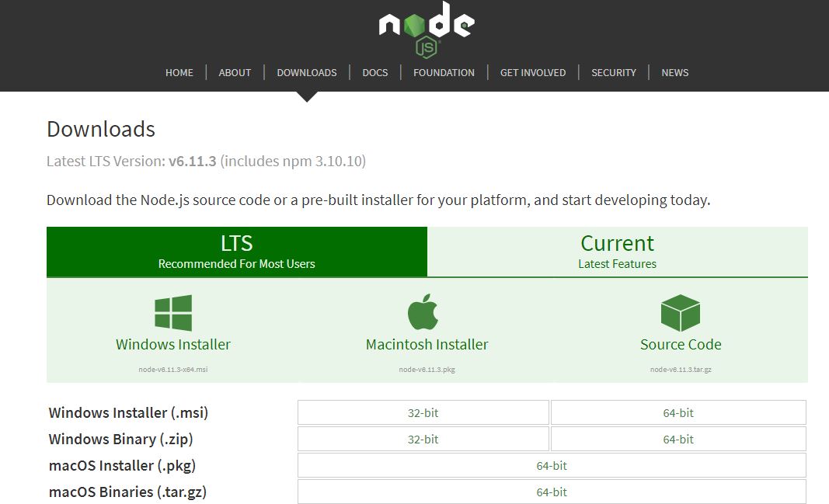Select the LTS Recommended For Most Users tab
This screenshot has height=504, width=829.
point(237,252)
